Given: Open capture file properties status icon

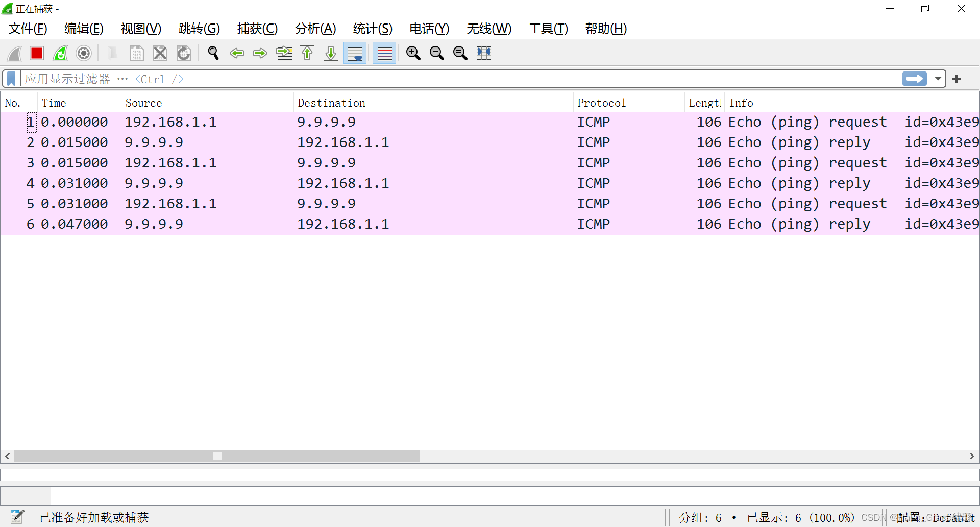Looking at the screenshot, I should coord(17,517).
